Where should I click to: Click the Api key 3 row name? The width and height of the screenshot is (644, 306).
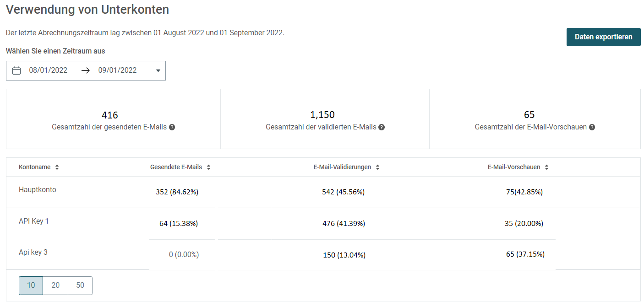(33, 252)
